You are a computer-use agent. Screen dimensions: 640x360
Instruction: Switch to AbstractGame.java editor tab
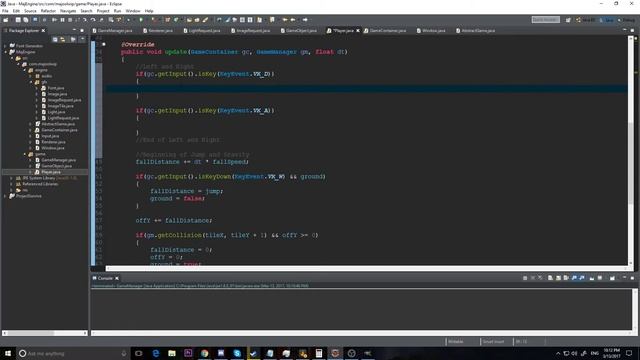point(476,31)
